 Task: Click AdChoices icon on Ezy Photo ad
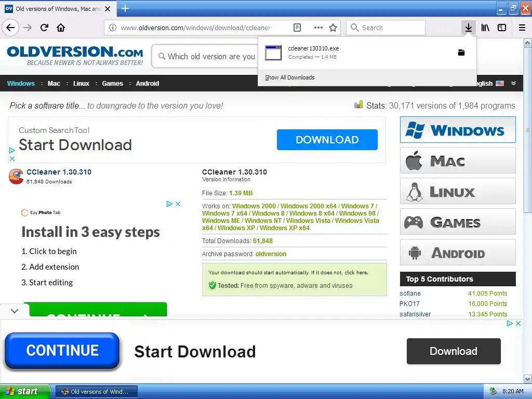169,204
